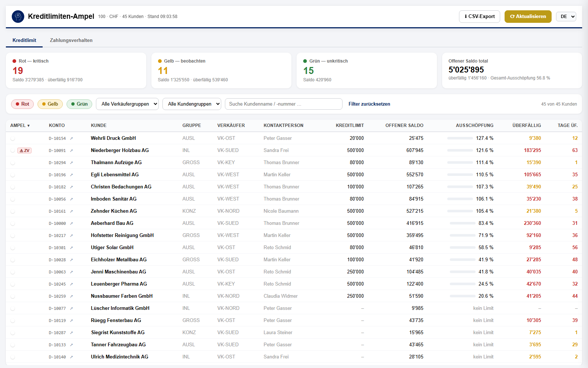The image size is (588, 368).
Task: Toggle the Rot filter chip
Action: [22, 104]
